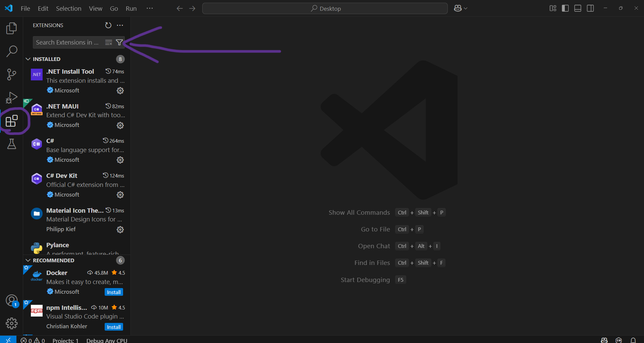
Task: Open the Run and Debug view
Action: pos(11,97)
